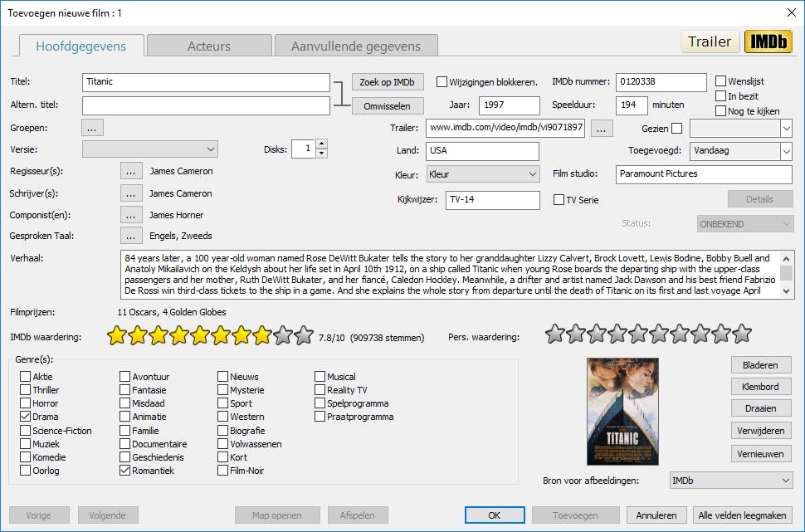Enable the Wenslijst checkbox
Image resolution: width=805 pixels, height=532 pixels.
tap(721, 81)
